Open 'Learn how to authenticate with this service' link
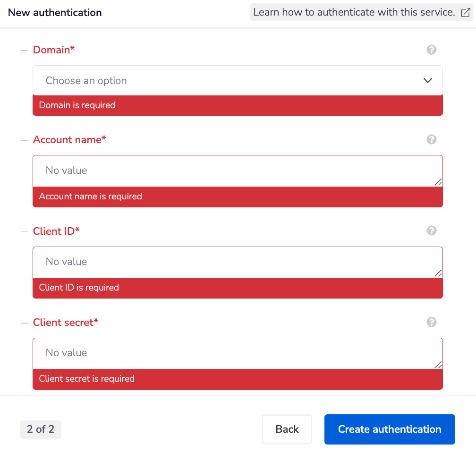Image resolution: width=476 pixels, height=462 pixels. (x=354, y=13)
